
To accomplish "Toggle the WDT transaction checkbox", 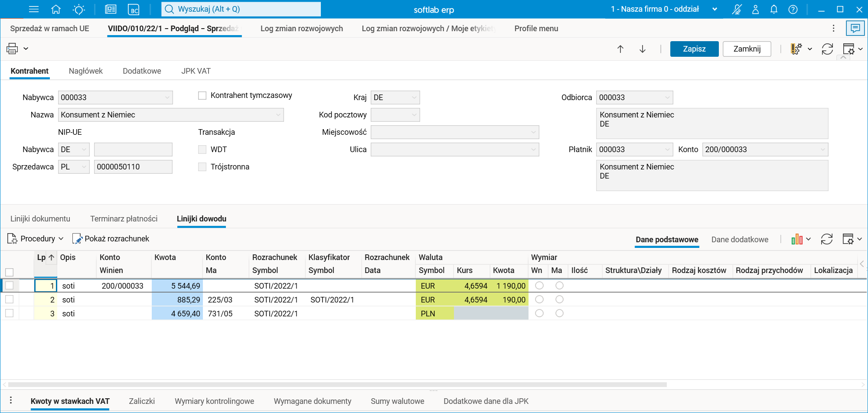I will pos(202,150).
